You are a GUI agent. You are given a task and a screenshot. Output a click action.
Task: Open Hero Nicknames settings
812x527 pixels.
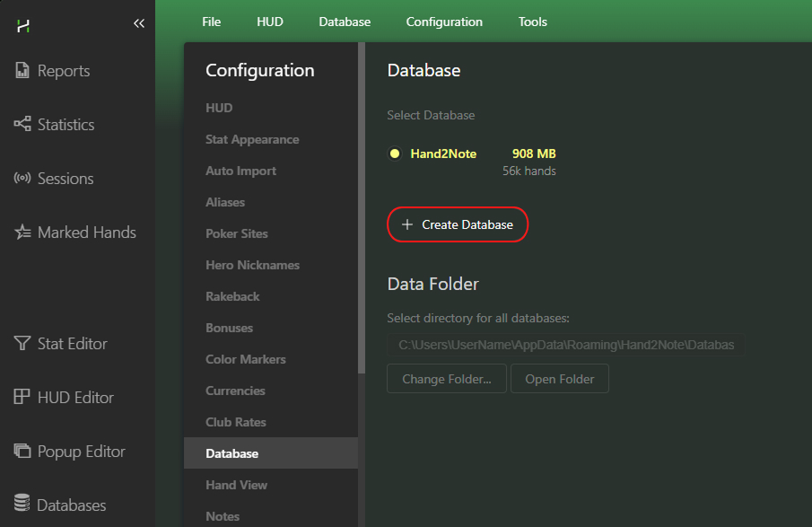pos(271,265)
